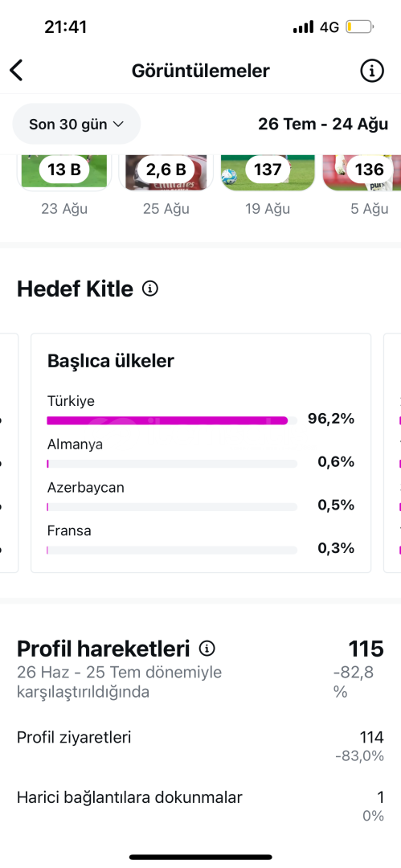
Task: Open the info icon beside Görüntülemeler title
Action: [x=371, y=71]
